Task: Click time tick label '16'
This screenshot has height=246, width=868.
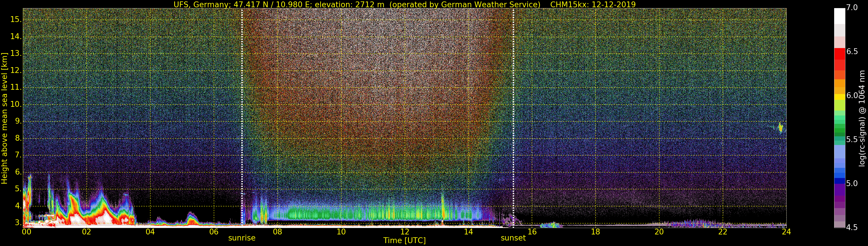Action: pyautogui.click(x=532, y=232)
